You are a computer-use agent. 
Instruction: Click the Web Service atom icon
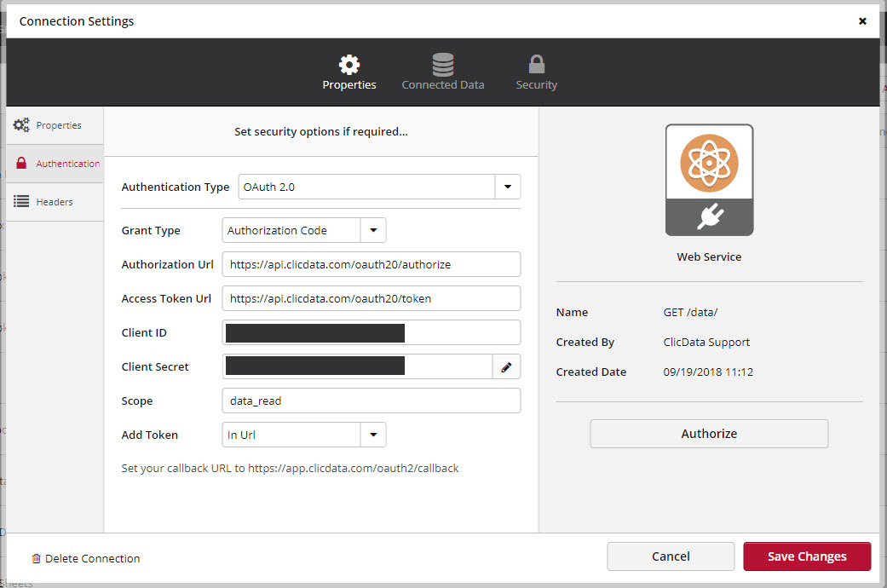(709, 162)
